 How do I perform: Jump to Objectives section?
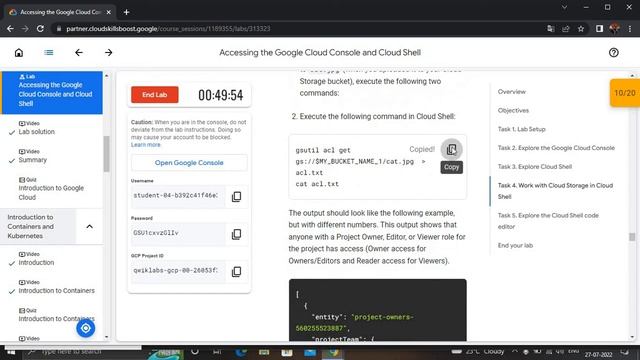point(513,111)
